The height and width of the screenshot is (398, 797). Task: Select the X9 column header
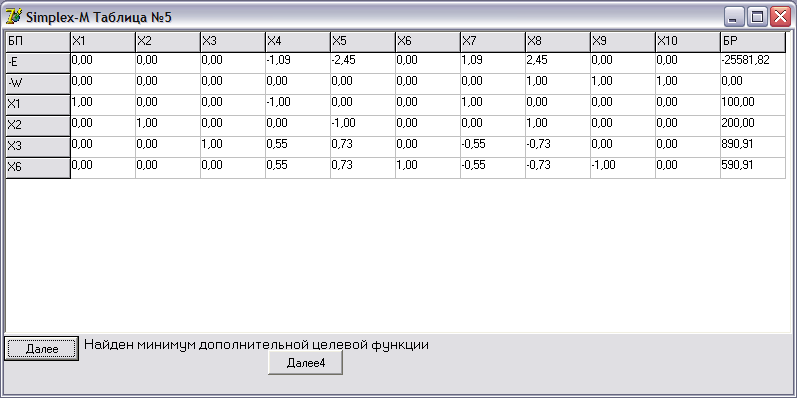(623, 42)
